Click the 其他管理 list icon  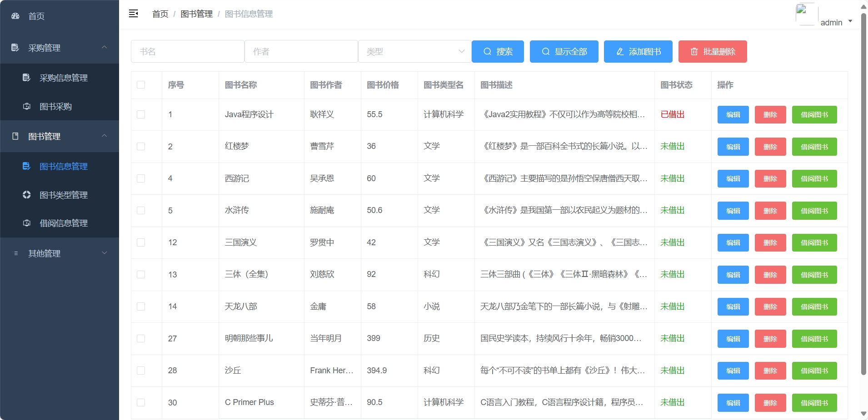click(16, 253)
